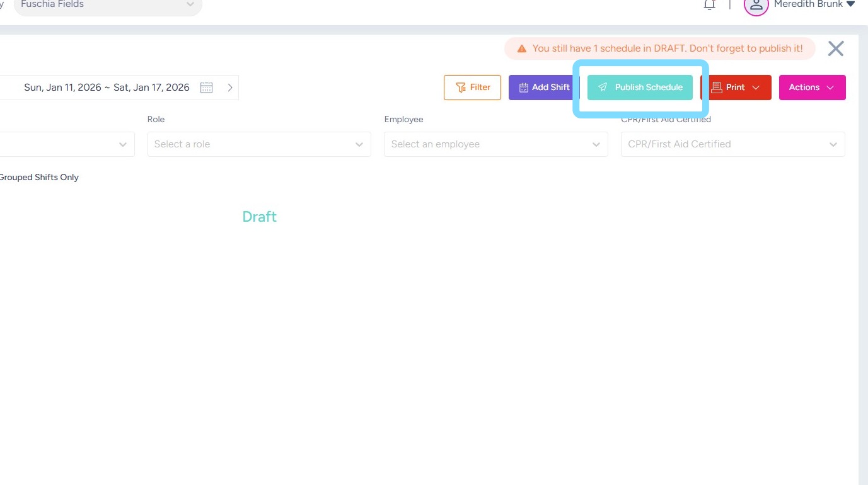
Task: Click the Role field label
Action: point(156,119)
